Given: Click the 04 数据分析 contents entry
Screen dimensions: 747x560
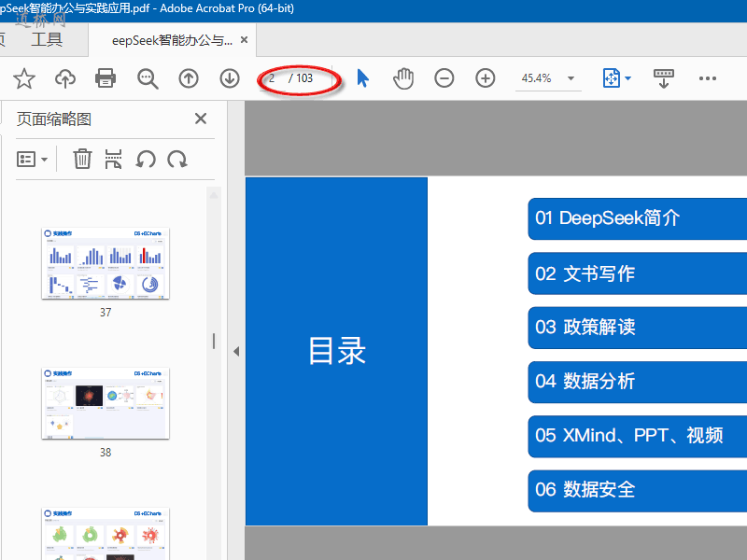Looking at the screenshot, I should [638, 382].
